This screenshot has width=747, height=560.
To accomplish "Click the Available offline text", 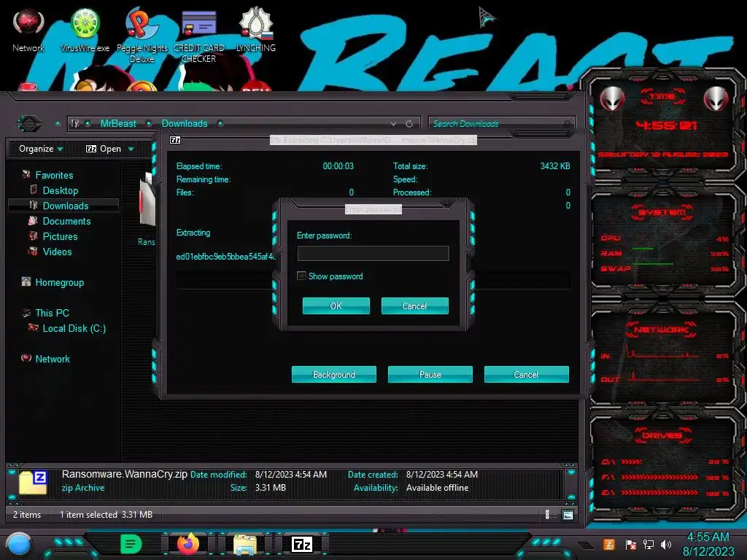I will (437, 488).
